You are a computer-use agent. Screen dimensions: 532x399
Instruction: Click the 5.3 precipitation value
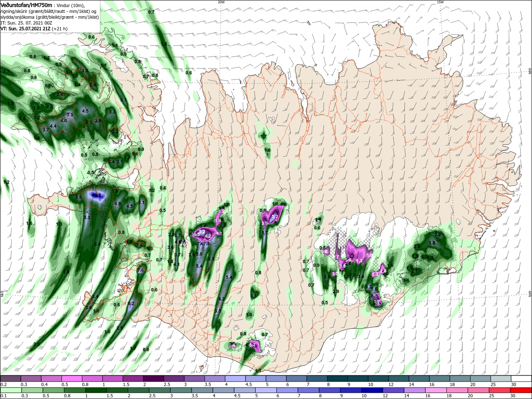[87, 217]
